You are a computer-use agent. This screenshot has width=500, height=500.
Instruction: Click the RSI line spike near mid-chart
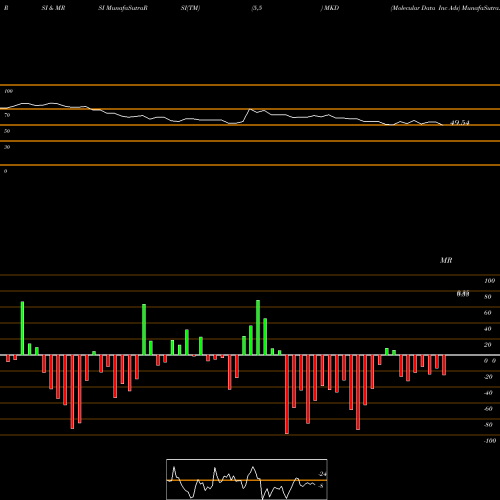click(x=250, y=109)
